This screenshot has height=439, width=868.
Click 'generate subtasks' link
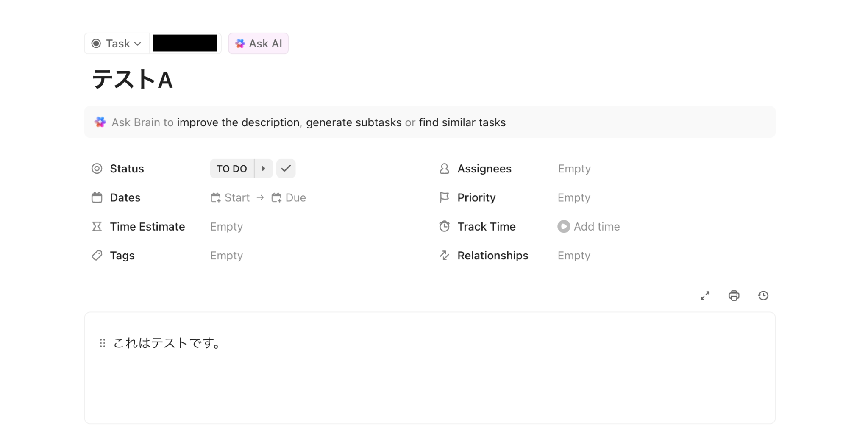[353, 122]
